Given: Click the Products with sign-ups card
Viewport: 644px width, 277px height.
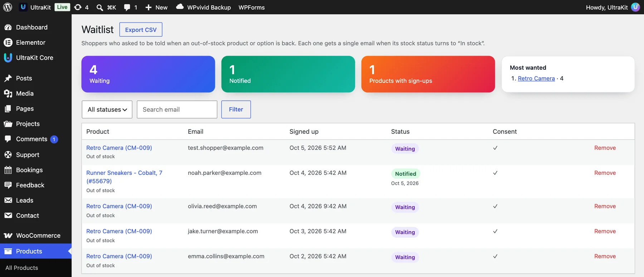Looking at the screenshot, I should (x=428, y=74).
